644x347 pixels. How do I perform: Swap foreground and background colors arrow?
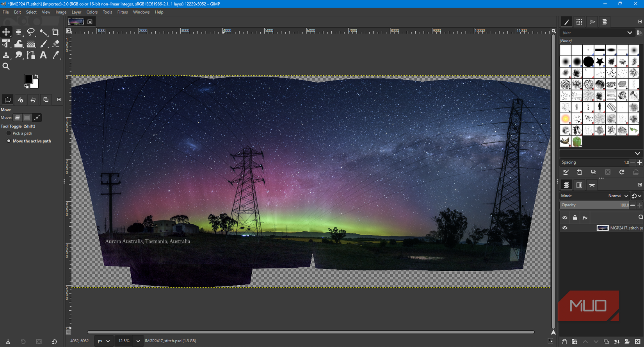(x=36, y=76)
